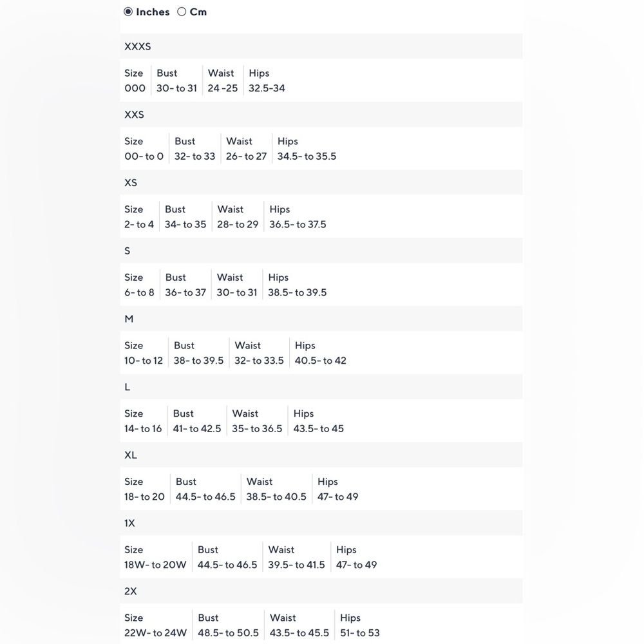
Task: Click the M size heading row
Action: click(321, 319)
